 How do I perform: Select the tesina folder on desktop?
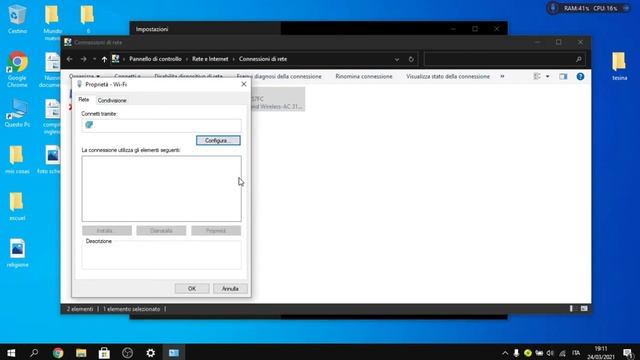click(619, 65)
